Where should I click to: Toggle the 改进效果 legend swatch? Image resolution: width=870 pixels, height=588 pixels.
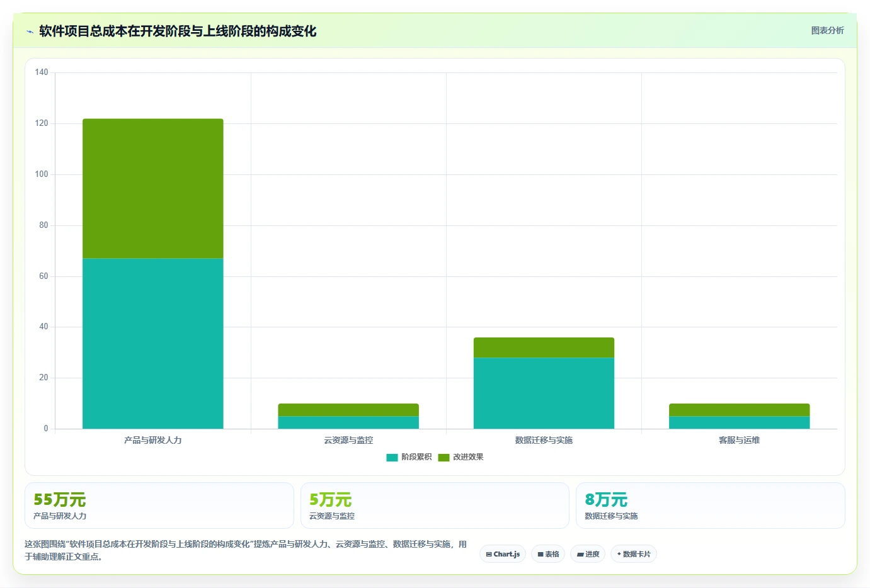pos(444,457)
